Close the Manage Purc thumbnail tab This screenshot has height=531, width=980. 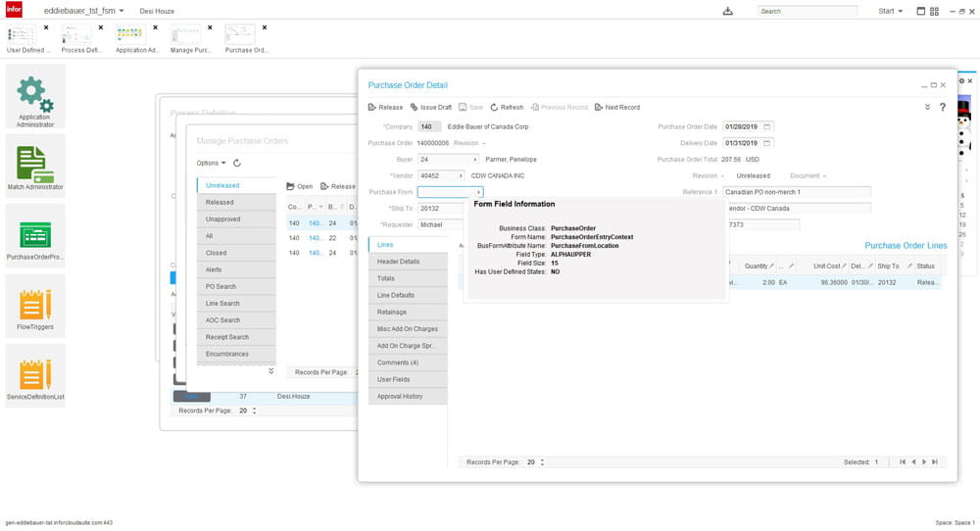point(210,27)
